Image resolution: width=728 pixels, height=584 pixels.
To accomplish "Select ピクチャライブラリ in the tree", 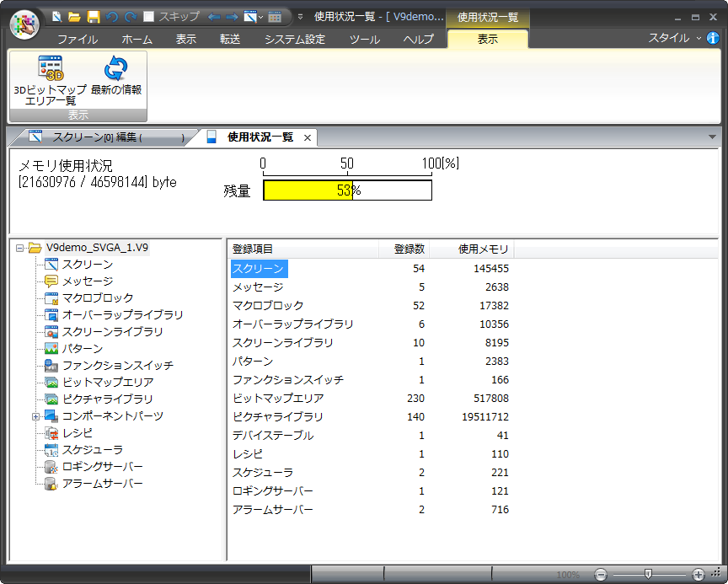I will (107, 399).
